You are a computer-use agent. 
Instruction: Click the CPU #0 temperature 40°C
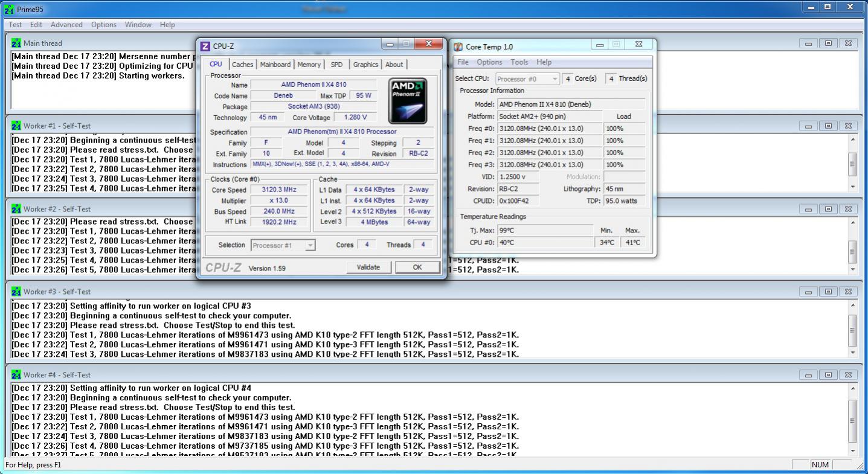click(x=545, y=243)
